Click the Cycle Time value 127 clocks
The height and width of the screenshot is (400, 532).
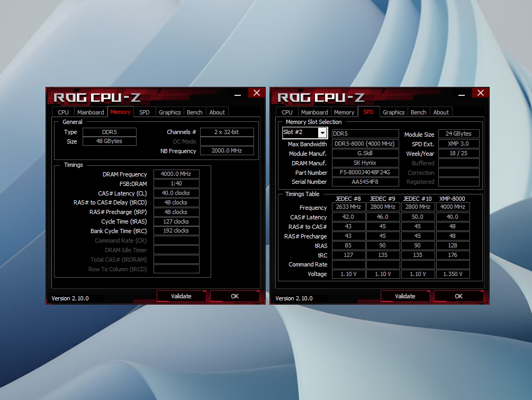[176, 221]
